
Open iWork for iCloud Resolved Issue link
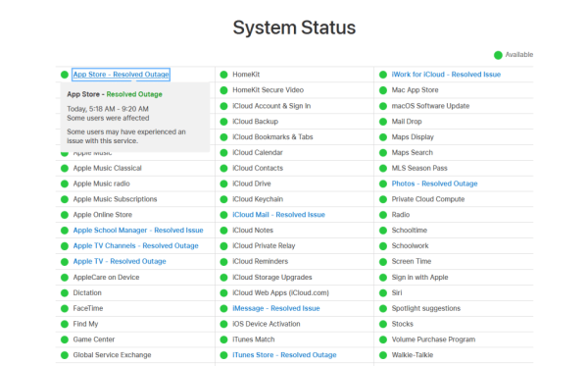(x=446, y=75)
